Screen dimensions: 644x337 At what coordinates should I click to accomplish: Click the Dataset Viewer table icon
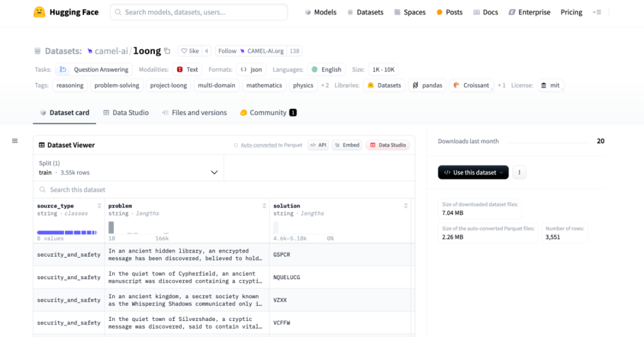(x=42, y=145)
